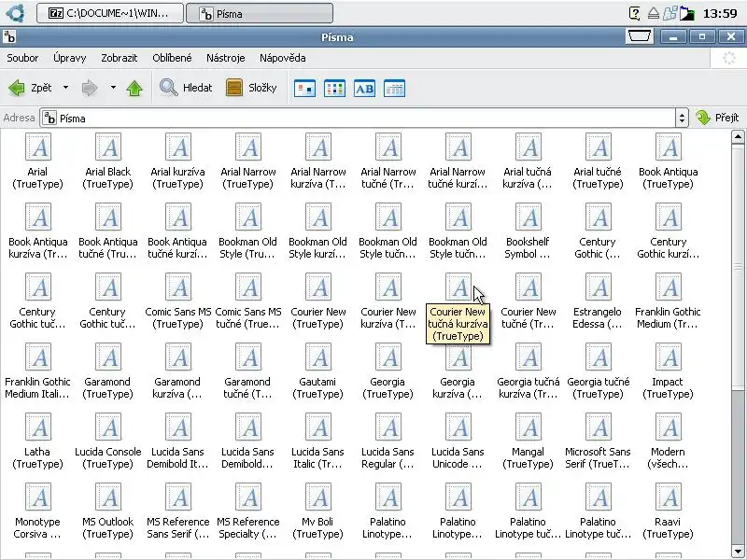Toggle the Složky folders pane

251,88
